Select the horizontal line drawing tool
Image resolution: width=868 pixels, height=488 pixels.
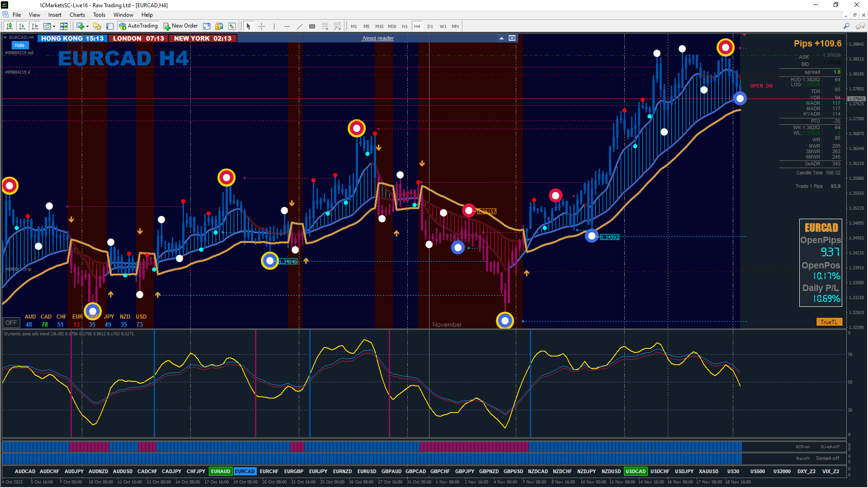287,26
